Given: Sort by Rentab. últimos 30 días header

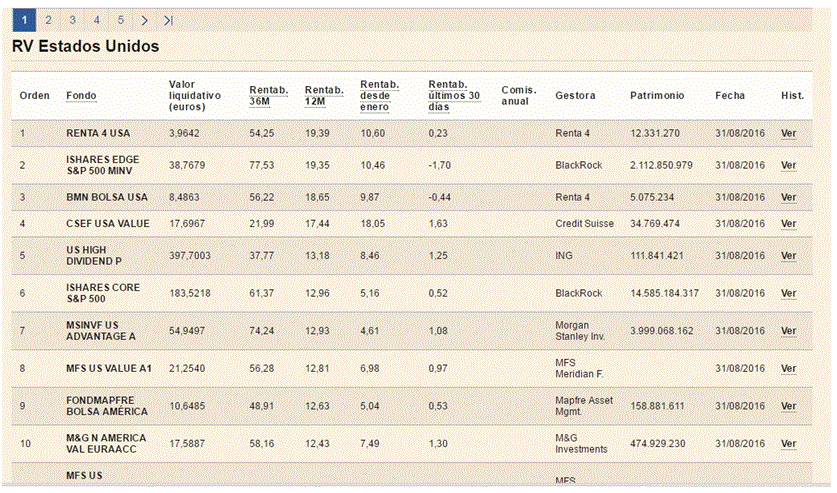Looking at the screenshot, I should coord(454,96).
